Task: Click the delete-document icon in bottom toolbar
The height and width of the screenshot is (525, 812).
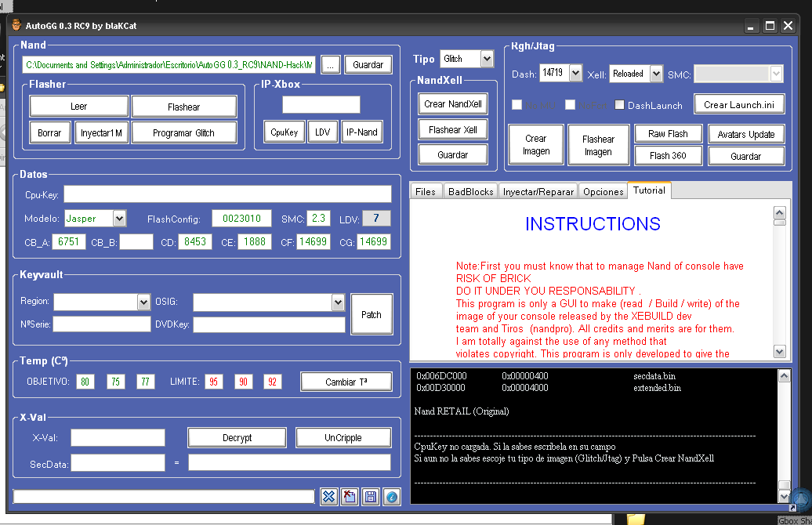Action: click(350, 497)
